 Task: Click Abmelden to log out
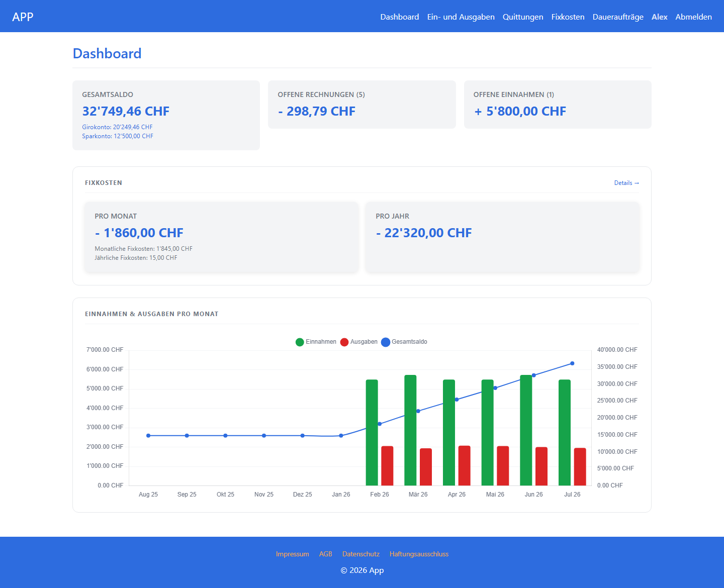(693, 17)
